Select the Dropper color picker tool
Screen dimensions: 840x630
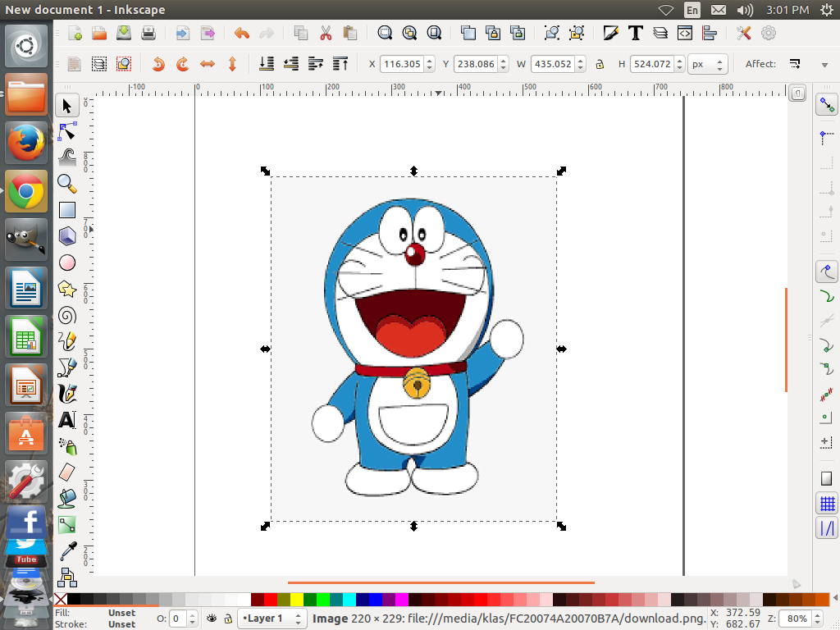tap(67, 550)
